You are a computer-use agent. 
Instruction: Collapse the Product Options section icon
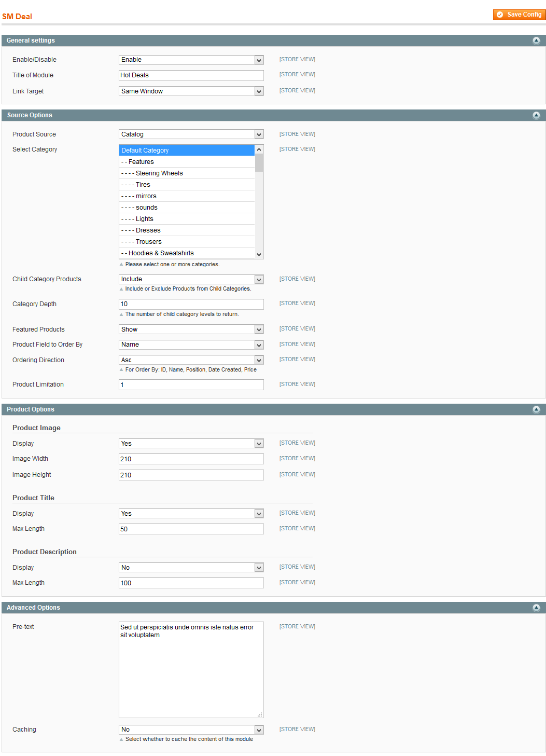coord(536,409)
